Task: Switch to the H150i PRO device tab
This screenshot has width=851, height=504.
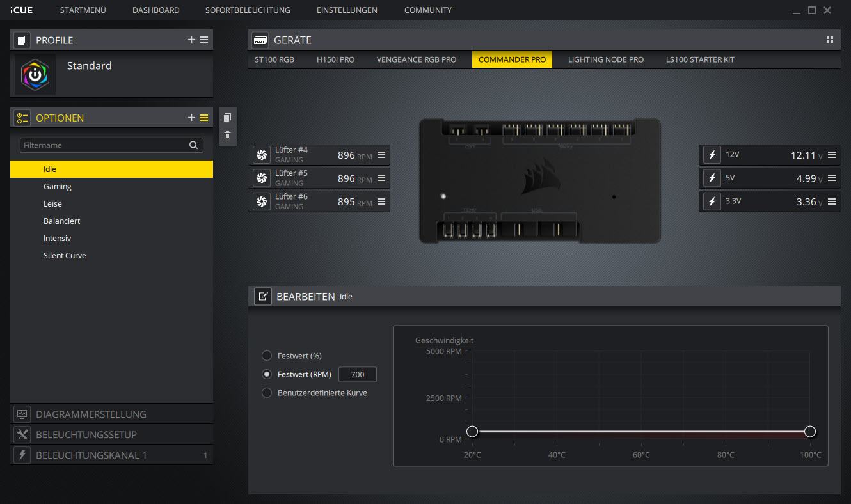Action: tap(335, 59)
